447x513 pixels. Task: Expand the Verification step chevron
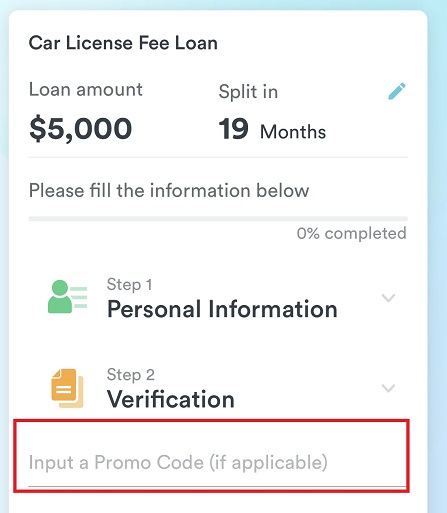coord(388,388)
